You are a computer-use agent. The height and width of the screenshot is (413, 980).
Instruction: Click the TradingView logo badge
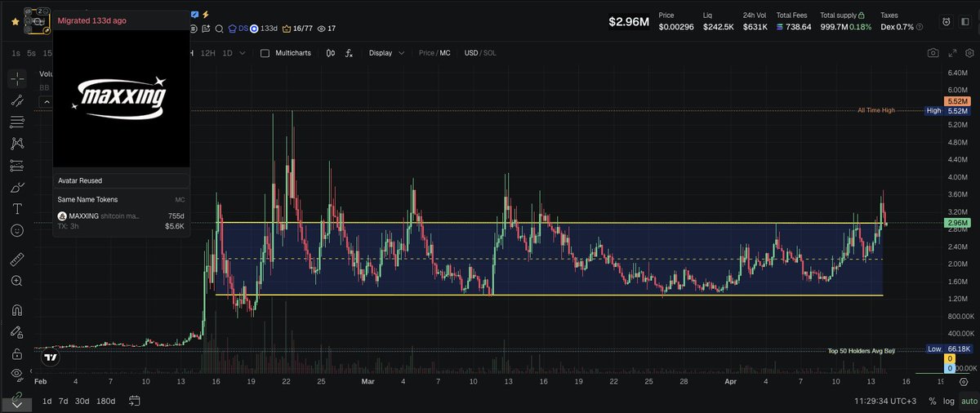[x=51, y=357]
